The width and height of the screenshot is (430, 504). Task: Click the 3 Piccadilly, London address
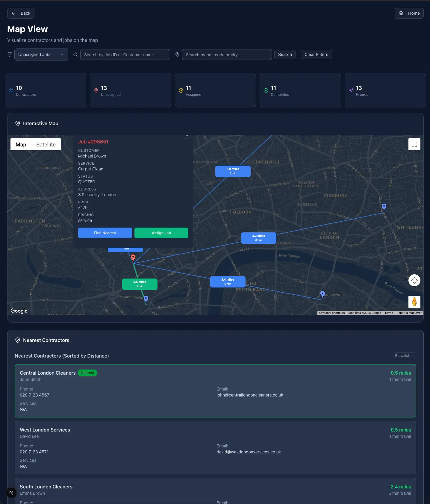point(97,195)
